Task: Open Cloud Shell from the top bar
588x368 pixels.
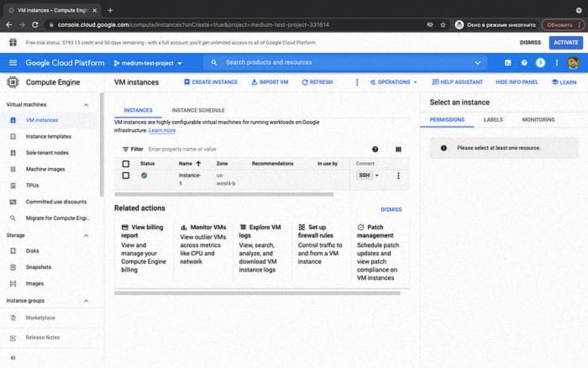Action: point(507,63)
